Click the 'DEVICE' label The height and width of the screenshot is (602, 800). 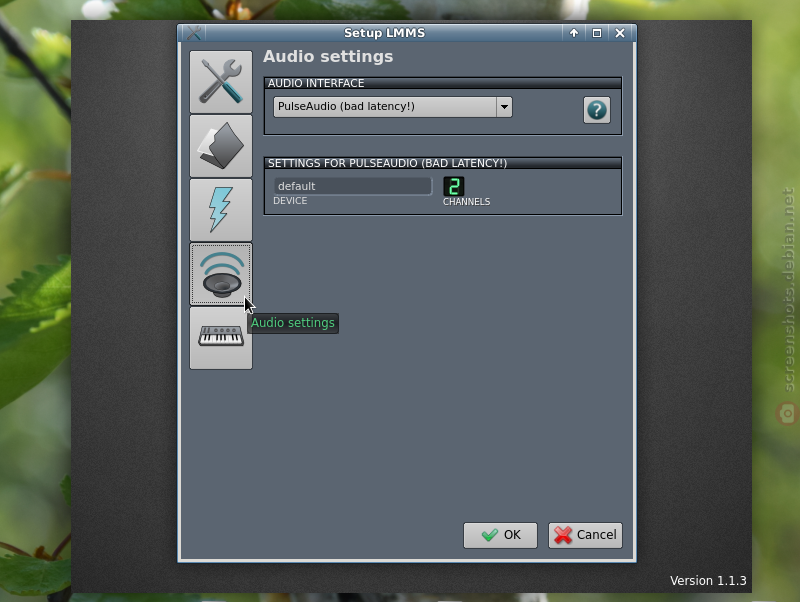[290, 201]
